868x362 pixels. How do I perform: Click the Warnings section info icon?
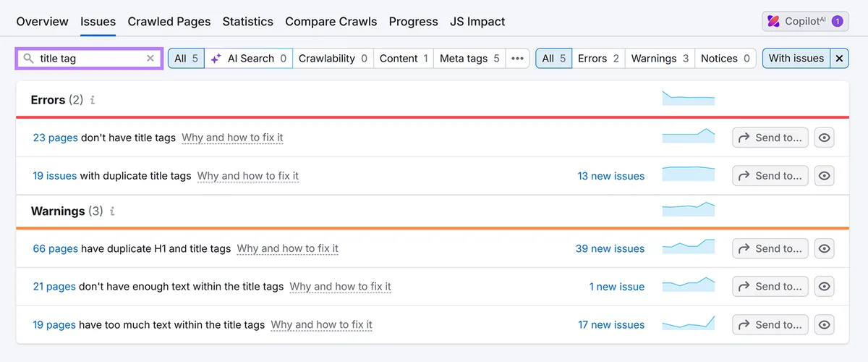coord(112,211)
